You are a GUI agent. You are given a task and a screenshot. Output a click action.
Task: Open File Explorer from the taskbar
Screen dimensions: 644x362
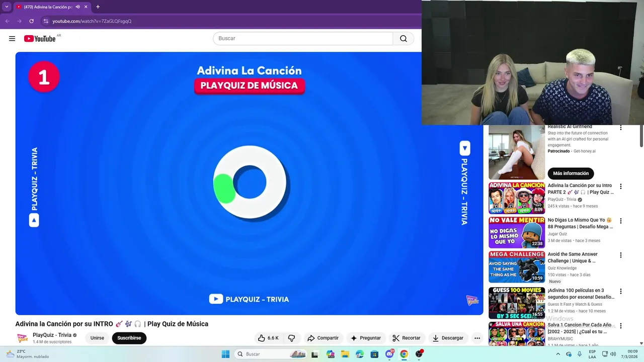pyautogui.click(x=345, y=354)
